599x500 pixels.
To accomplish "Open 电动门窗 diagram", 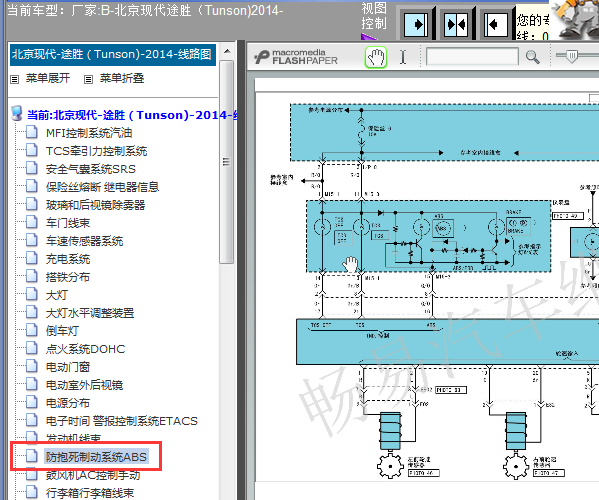I will tap(68, 367).
